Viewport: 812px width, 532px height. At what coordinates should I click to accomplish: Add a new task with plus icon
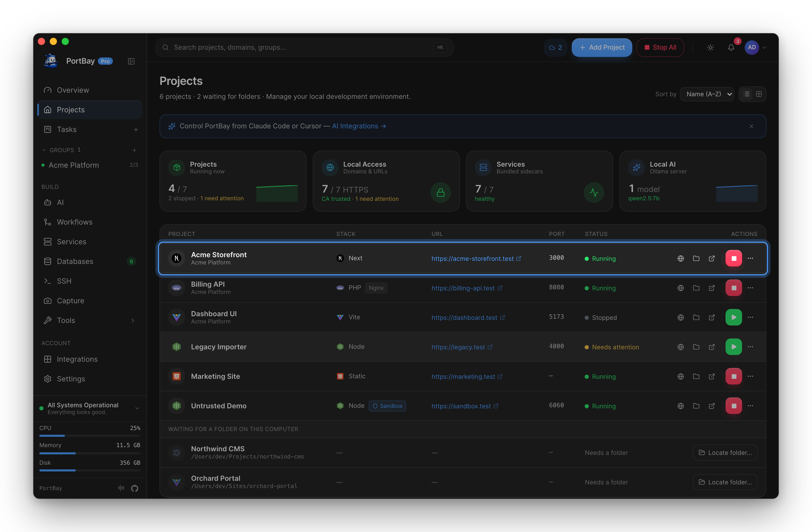point(136,130)
